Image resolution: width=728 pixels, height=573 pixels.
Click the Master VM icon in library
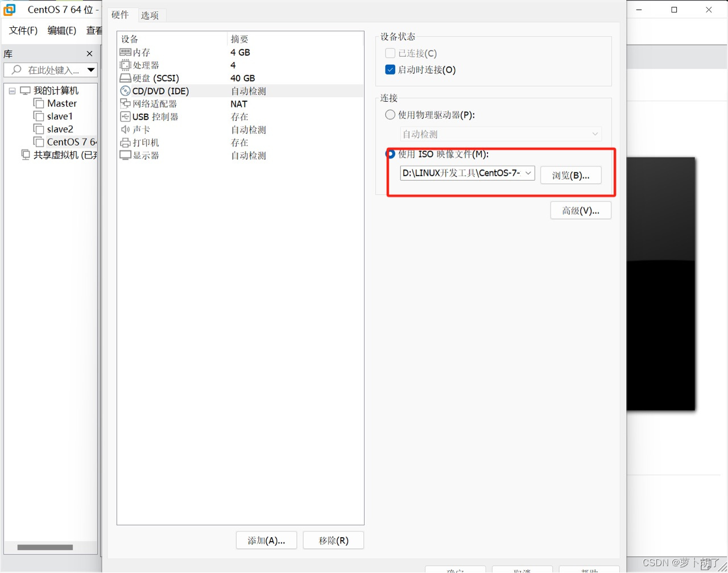point(39,103)
